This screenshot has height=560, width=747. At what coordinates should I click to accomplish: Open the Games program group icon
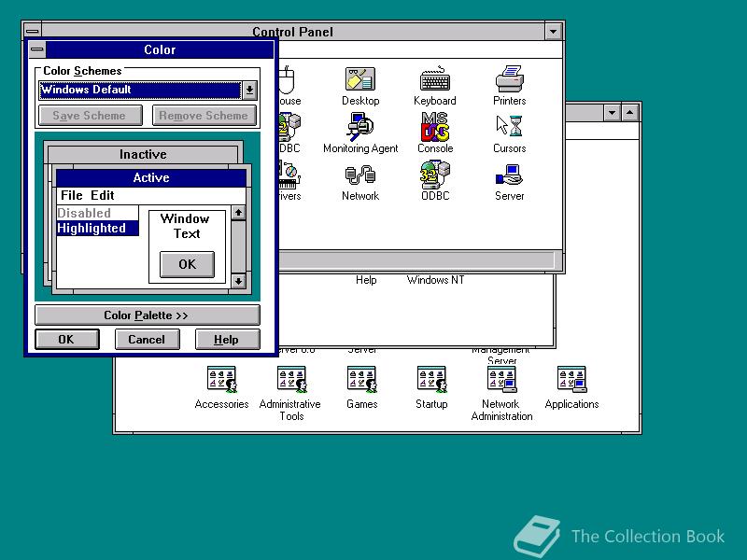[361, 387]
